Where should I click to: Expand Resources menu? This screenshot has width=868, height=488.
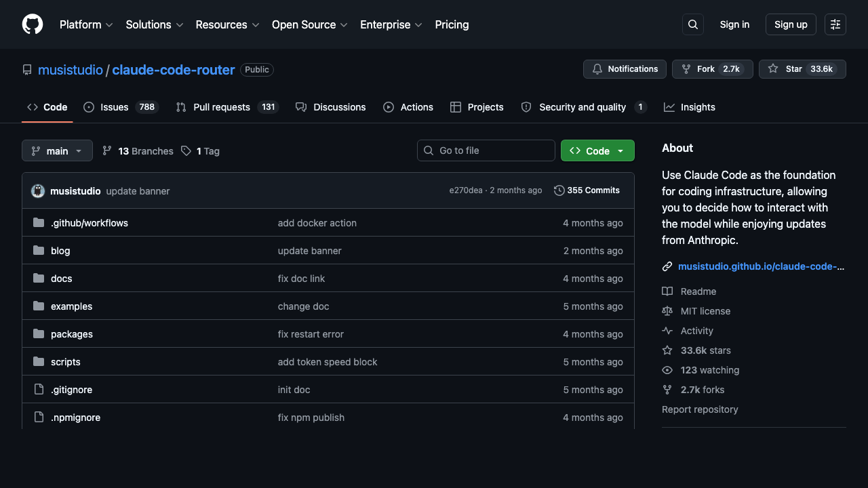pyautogui.click(x=227, y=24)
